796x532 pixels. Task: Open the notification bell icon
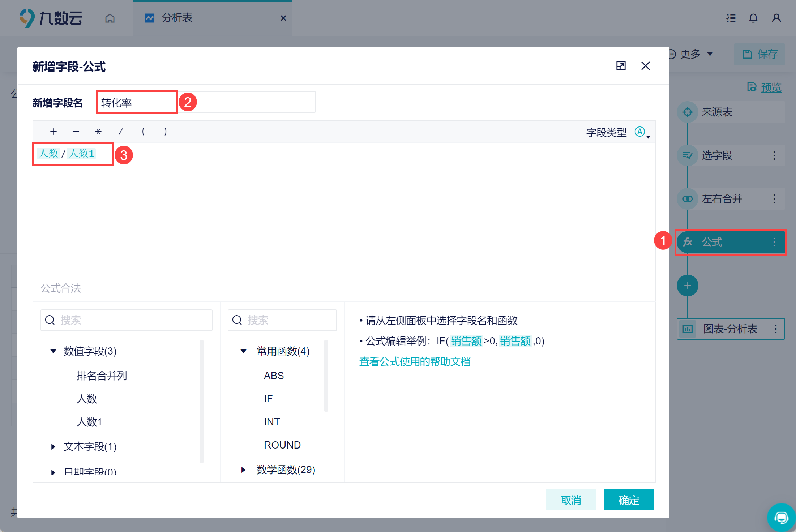coord(753,18)
